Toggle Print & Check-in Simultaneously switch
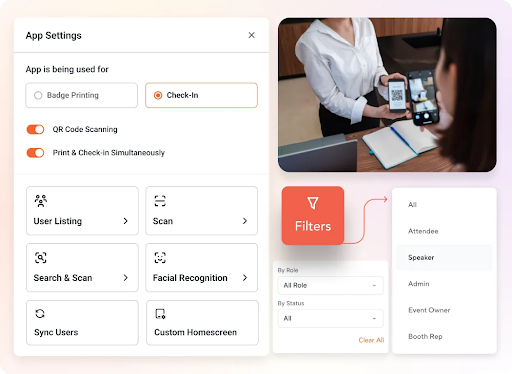 [35, 153]
